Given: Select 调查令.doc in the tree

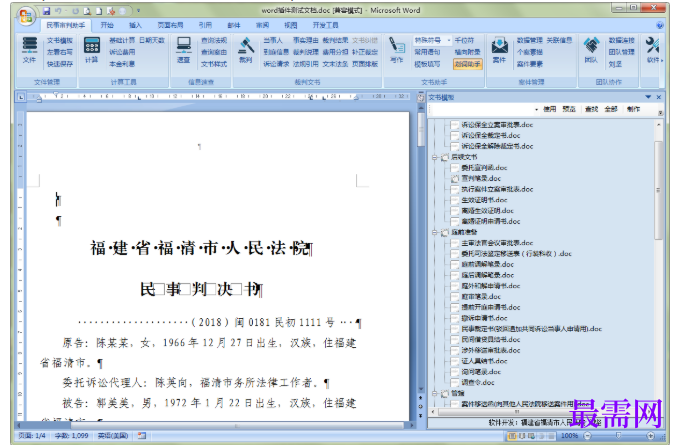Looking at the screenshot, I should point(477,382).
